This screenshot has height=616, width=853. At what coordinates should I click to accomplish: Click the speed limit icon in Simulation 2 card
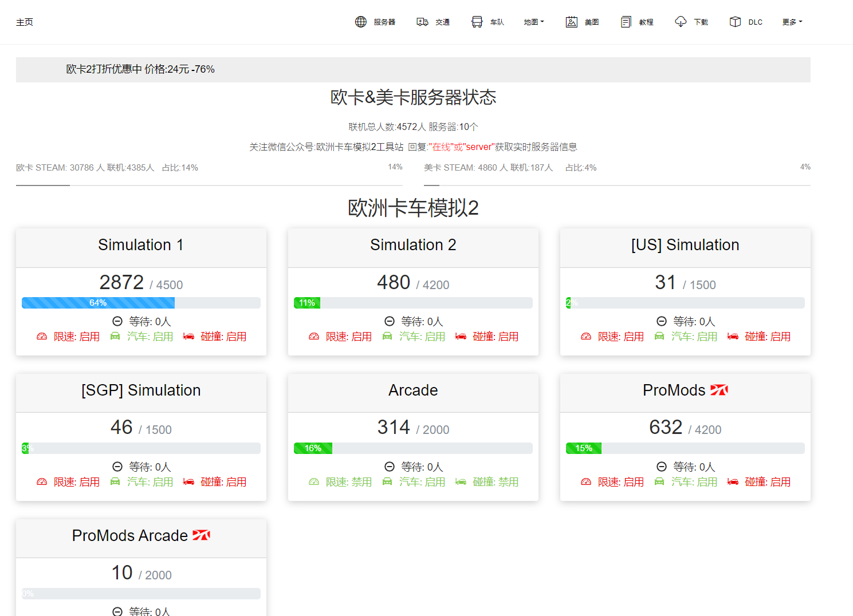point(314,336)
